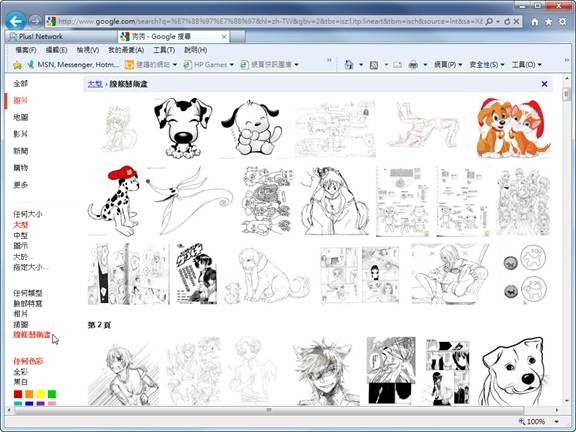576x432 pixels.
Task: Open the 工具(O) command bar dropdown
Action: [x=526, y=65]
